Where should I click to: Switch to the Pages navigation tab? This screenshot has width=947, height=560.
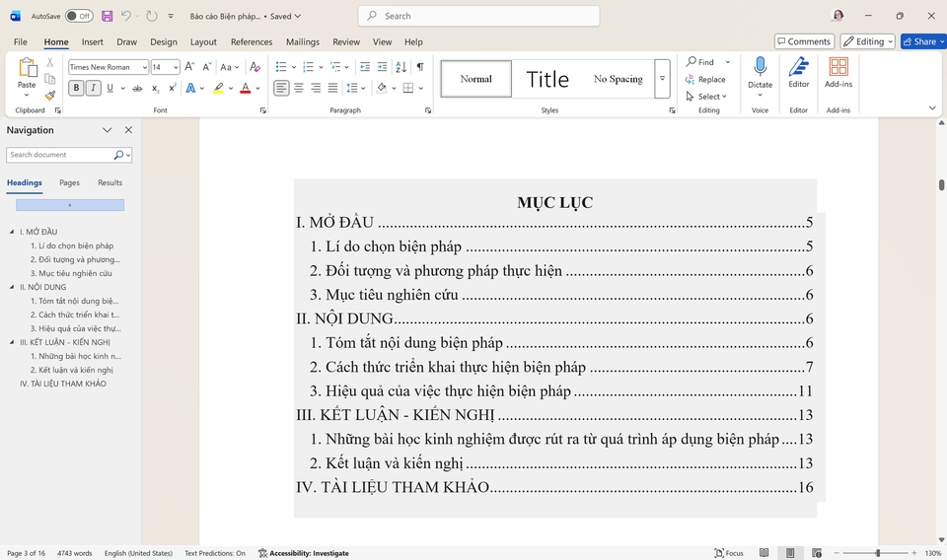(69, 182)
